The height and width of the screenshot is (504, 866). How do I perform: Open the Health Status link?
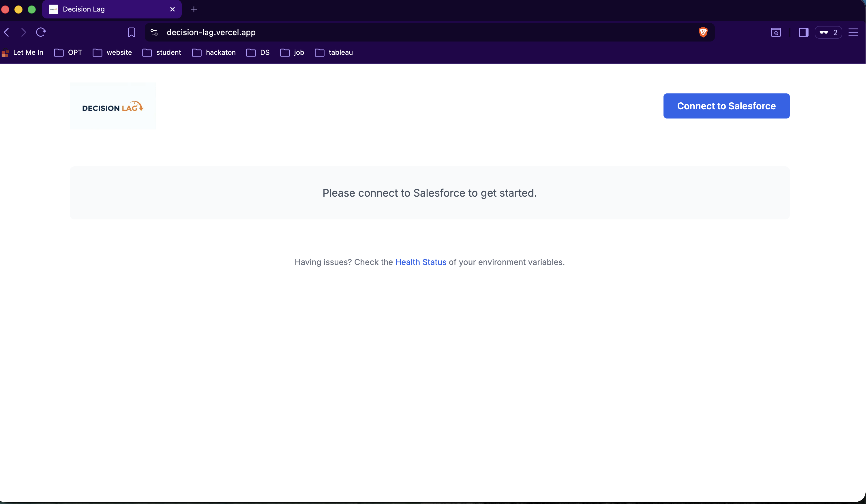(x=421, y=262)
